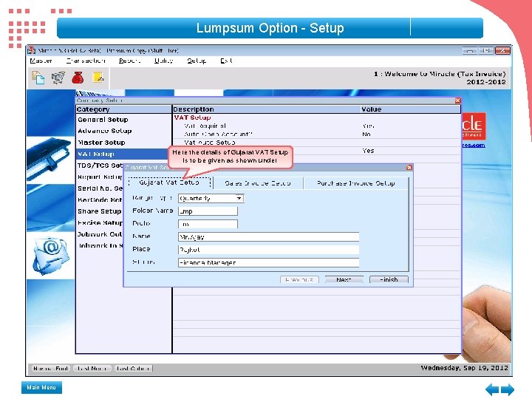This screenshot has width=532, height=399.
Task: Select Jobwork In category
Action: [100, 245]
